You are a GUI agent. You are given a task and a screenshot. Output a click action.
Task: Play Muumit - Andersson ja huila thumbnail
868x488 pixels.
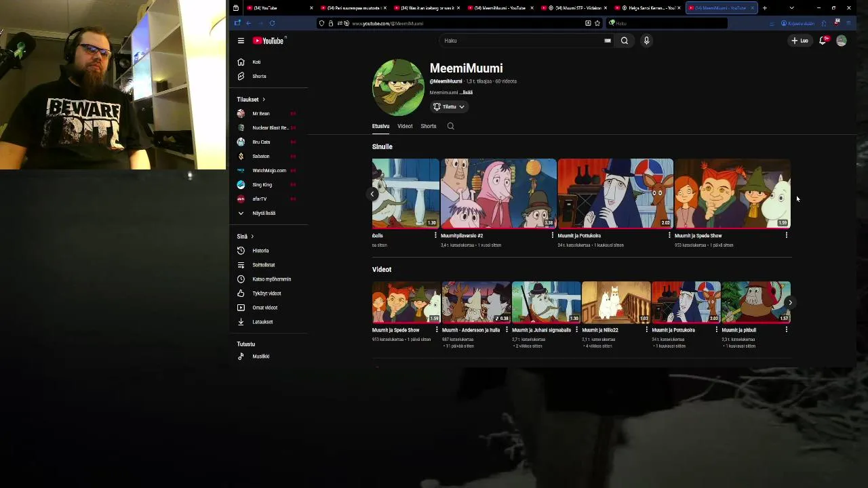tap(476, 302)
